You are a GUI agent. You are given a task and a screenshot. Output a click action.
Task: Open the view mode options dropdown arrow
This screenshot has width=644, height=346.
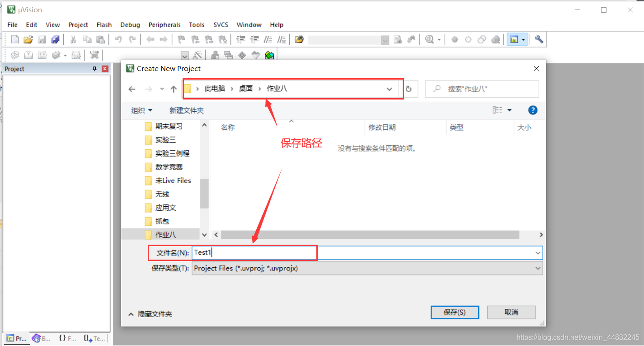(509, 110)
